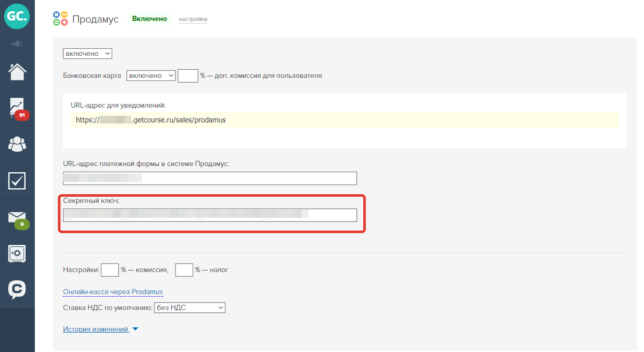Click the Prodamus payment form URL field

(210, 178)
